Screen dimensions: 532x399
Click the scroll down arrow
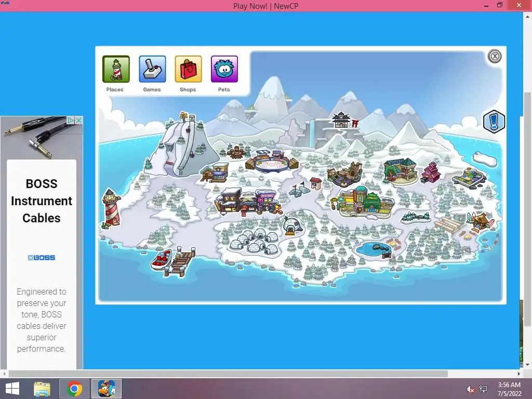[x=528, y=365]
